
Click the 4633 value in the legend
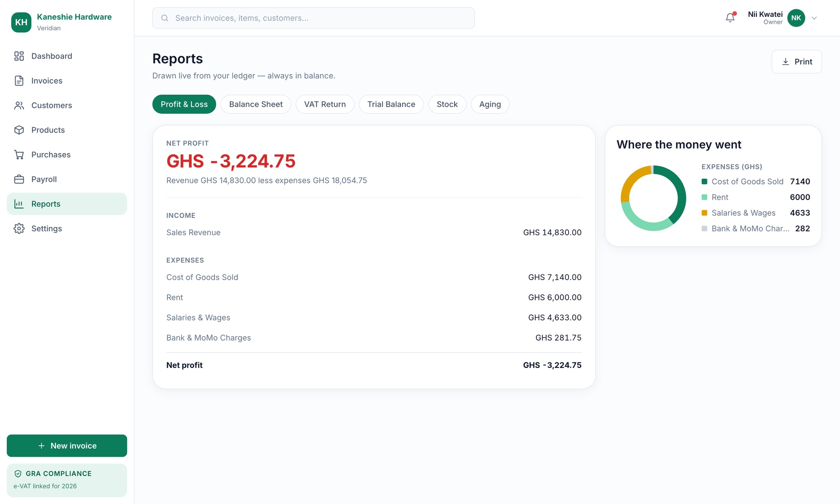(x=800, y=213)
